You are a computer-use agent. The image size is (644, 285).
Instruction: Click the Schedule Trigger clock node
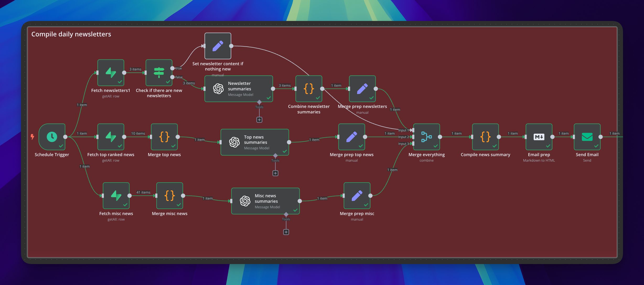[x=52, y=137]
